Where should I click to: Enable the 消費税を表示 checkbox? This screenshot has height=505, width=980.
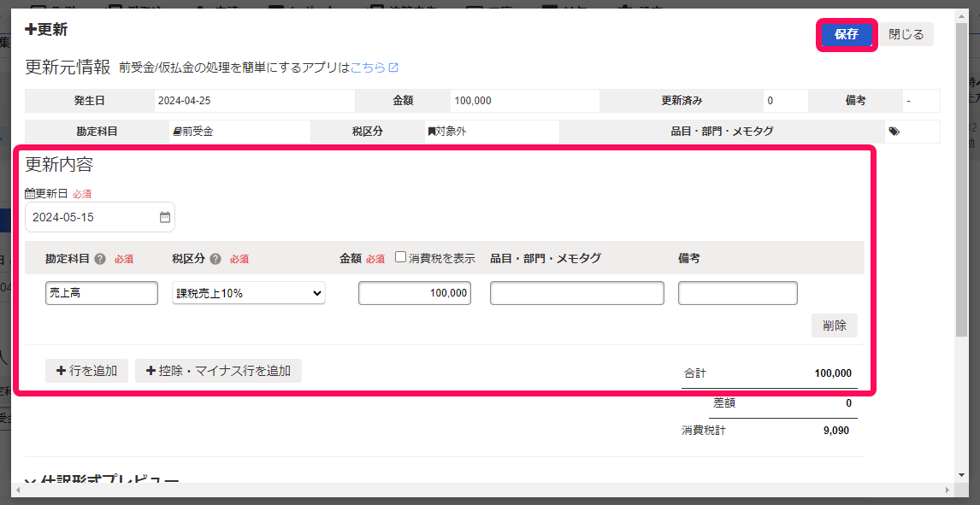[x=400, y=257]
